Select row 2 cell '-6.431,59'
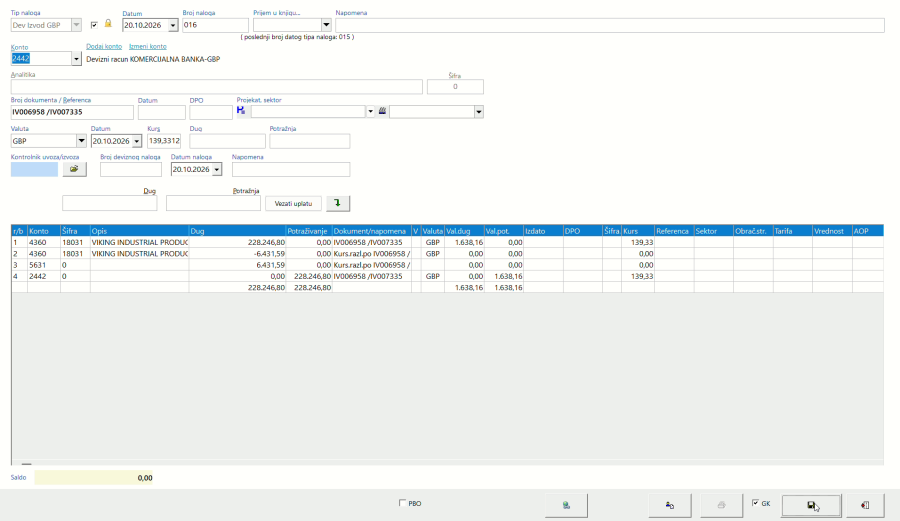 click(237, 254)
